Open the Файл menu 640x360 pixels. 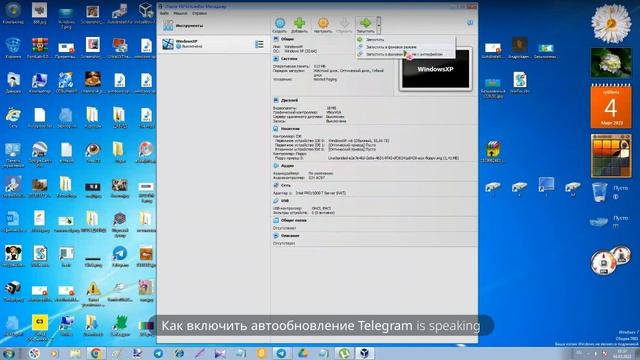pyautogui.click(x=164, y=13)
